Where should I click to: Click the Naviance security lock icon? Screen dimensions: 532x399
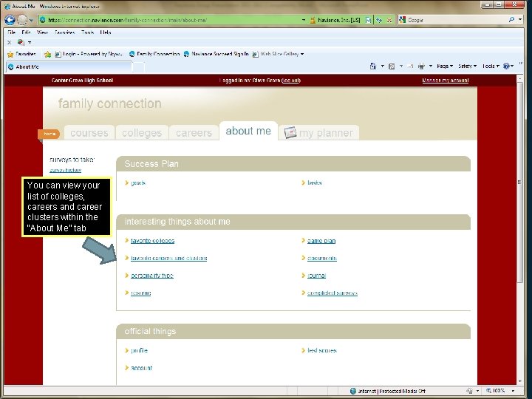click(x=313, y=20)
